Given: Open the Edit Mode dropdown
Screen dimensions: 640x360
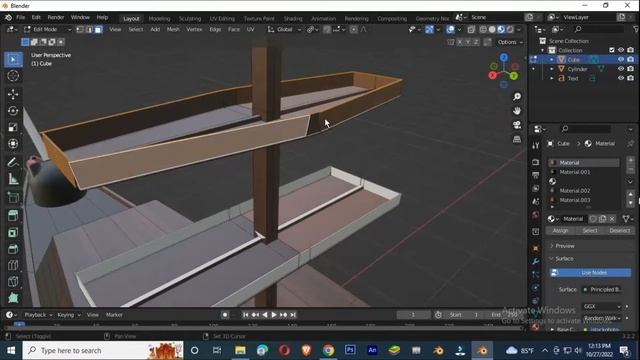Looking at the screenshot, I should pos(47,29).
